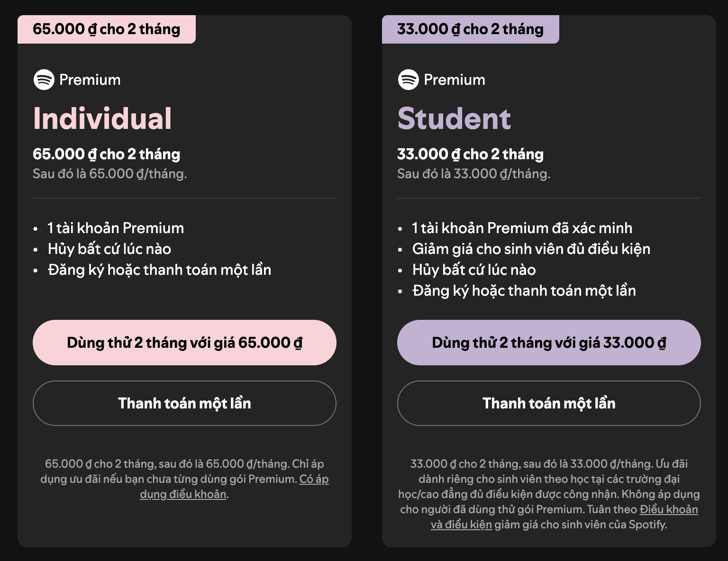Click the đ currency symbol in Student price
The image size is (728, 561).
457,154
